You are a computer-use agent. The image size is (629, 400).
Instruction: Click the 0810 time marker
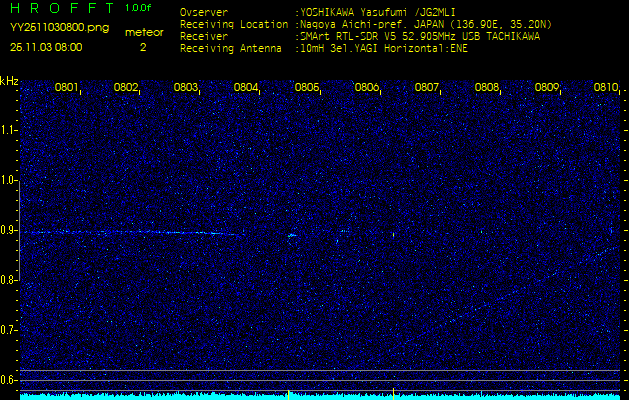606,88
